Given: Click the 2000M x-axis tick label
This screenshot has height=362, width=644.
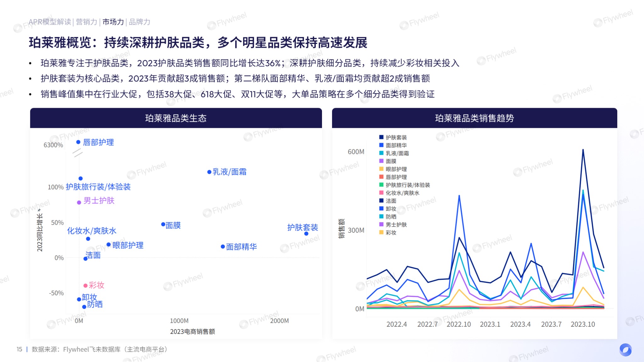Looking at the screenshot, I should pos(280,321).
